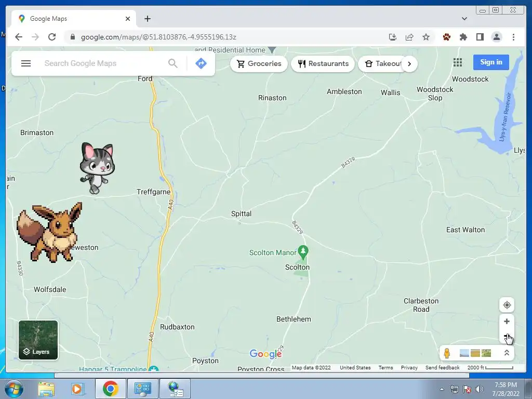Open the Layers satellite thumbnail

(38, 340)
